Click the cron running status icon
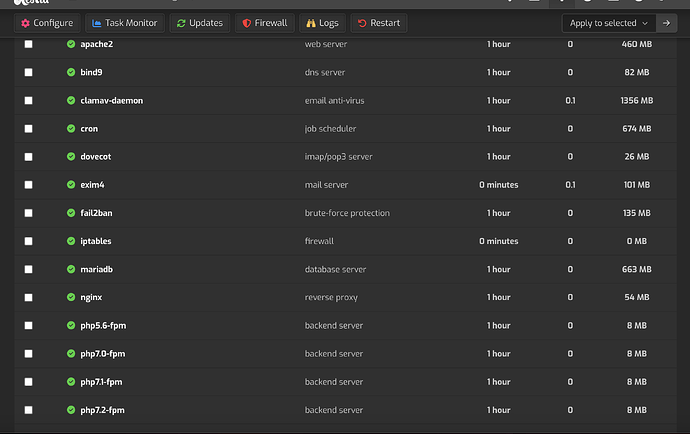Screen dimensions: 690x434 click(x=71, y=129)
